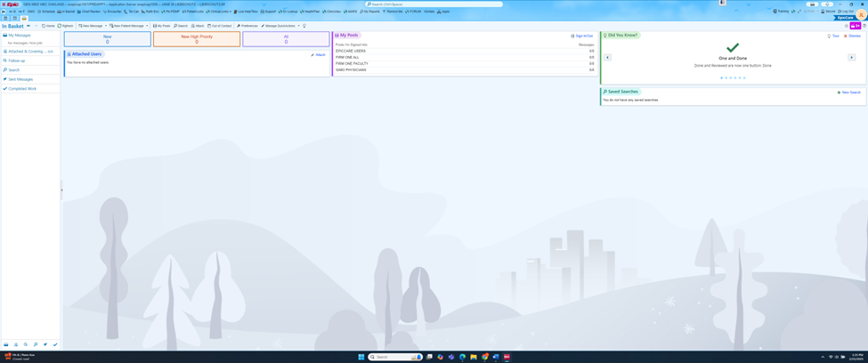This screenshot has width=868, height=363.
Task: Click the Chart Review toolbar icon
Action: [89, 12]
